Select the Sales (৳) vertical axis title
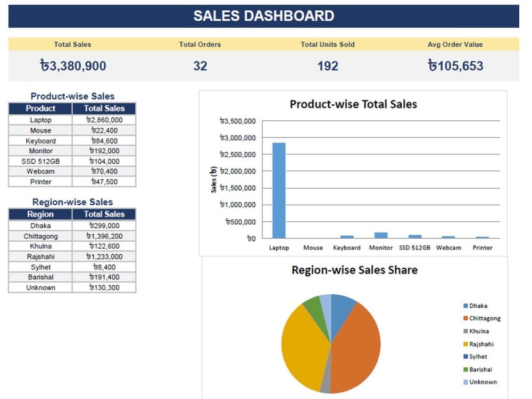 coord(213,179)
